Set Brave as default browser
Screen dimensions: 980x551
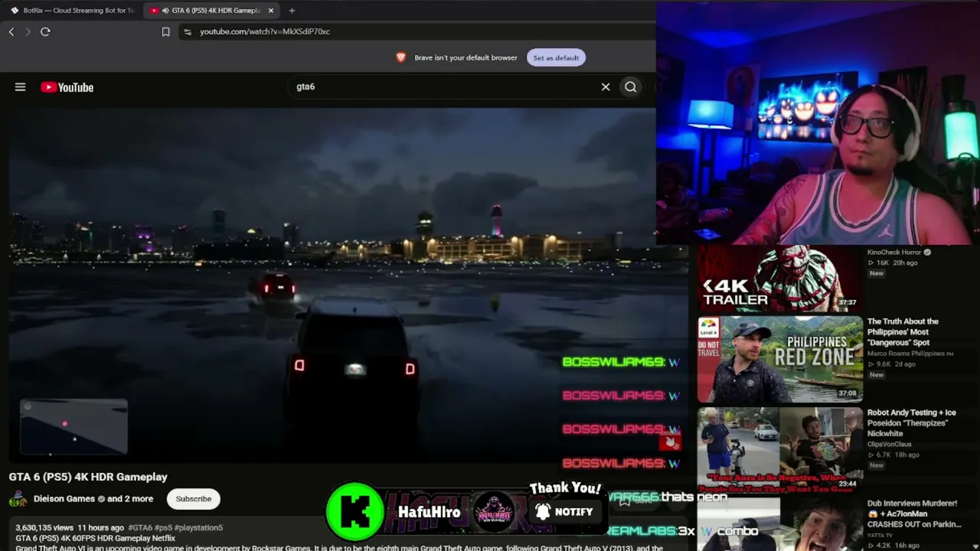point(556,57)
